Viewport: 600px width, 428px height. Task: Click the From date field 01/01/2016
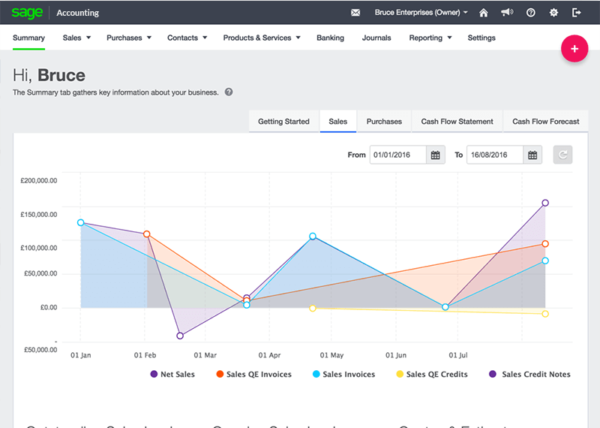[x=398, y=155]
